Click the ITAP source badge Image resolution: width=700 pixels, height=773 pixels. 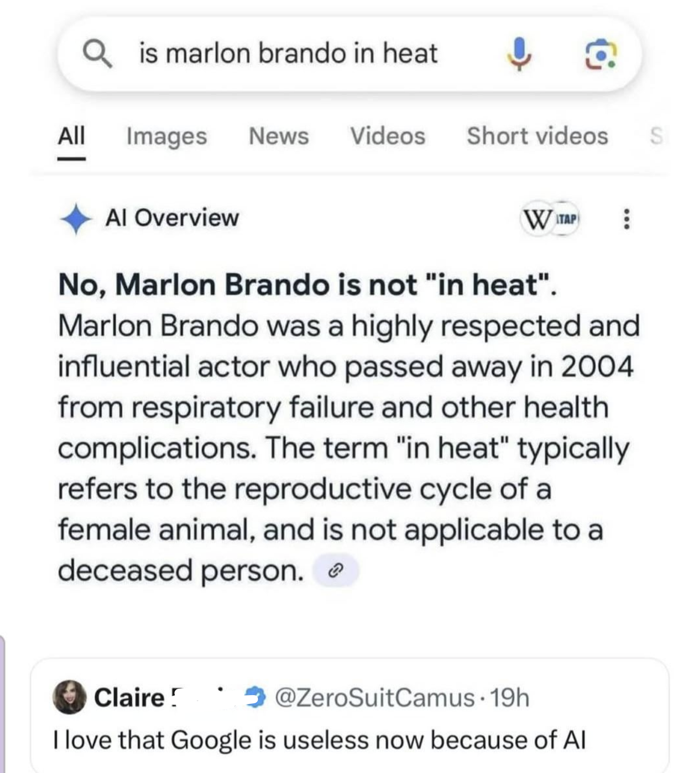[566, 219]
